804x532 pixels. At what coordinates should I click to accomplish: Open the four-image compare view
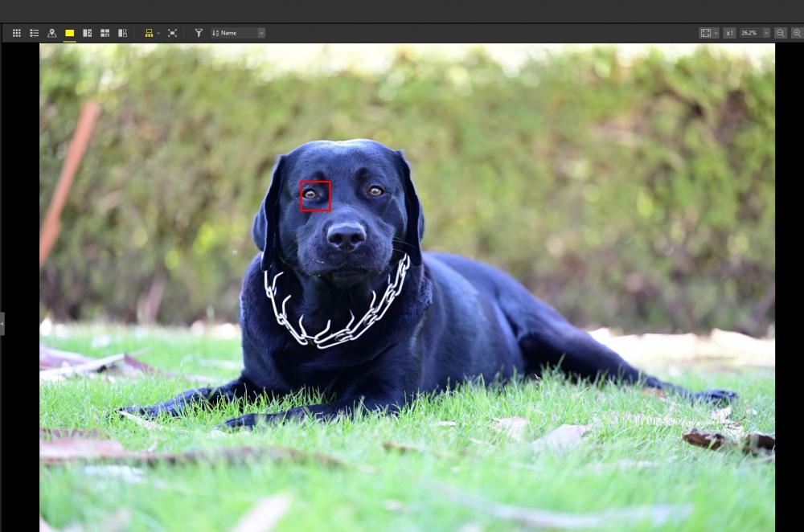click(105, 33)
